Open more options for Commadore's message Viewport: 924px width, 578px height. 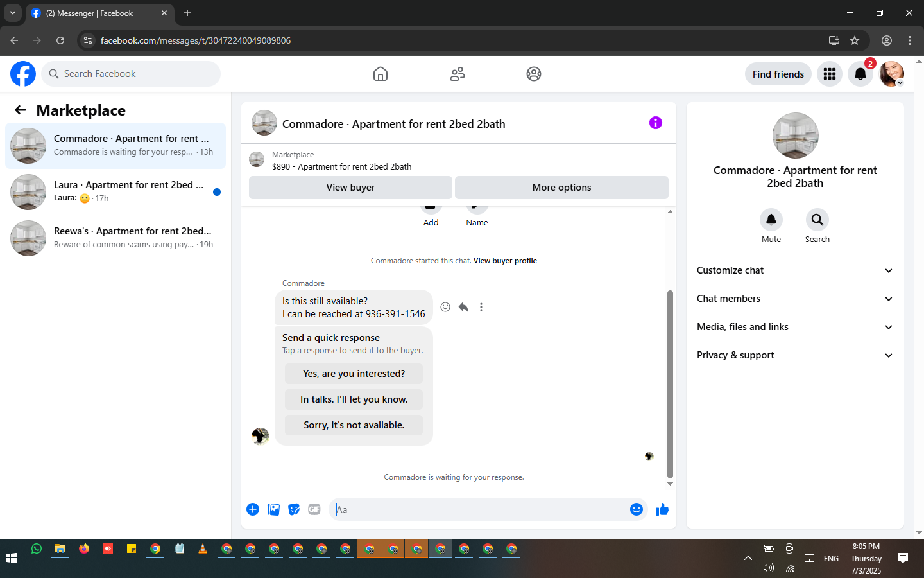pos(481,307)
